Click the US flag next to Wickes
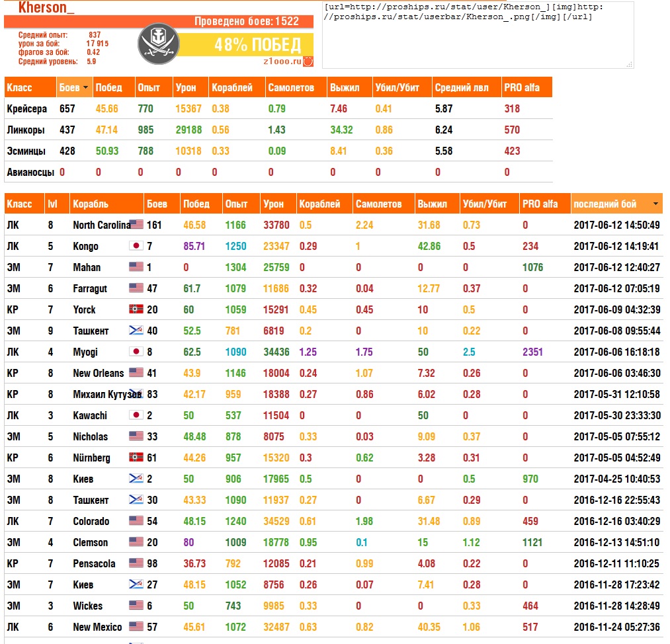The width and height of the screenshot is (670, 644). tap(136, 605)
